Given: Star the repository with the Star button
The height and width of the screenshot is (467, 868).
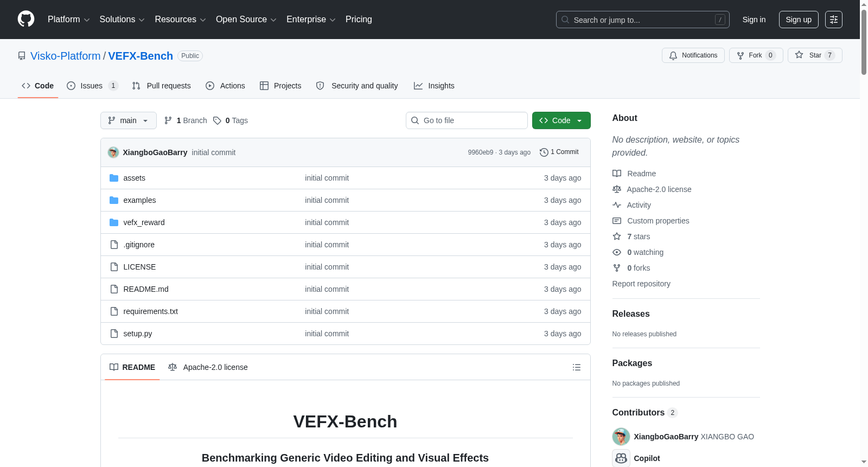Looking at the screenshot, I should click(x=815, y=55).
